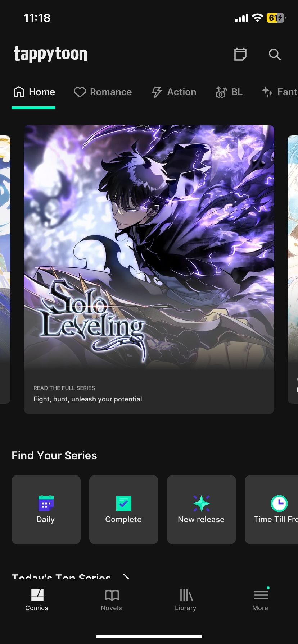
Task: Open the More hamburger menu
Action: pos(261,600)
